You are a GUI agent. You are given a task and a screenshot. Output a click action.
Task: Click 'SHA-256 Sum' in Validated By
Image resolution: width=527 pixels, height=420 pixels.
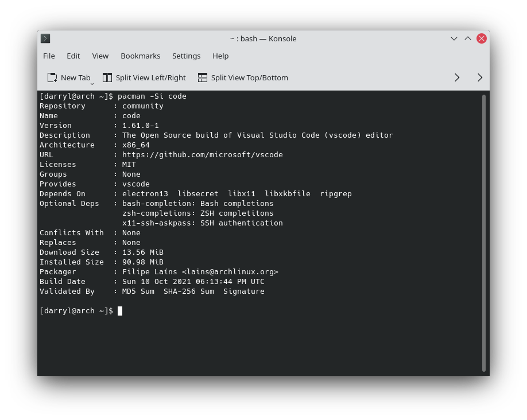click(188, 291)
